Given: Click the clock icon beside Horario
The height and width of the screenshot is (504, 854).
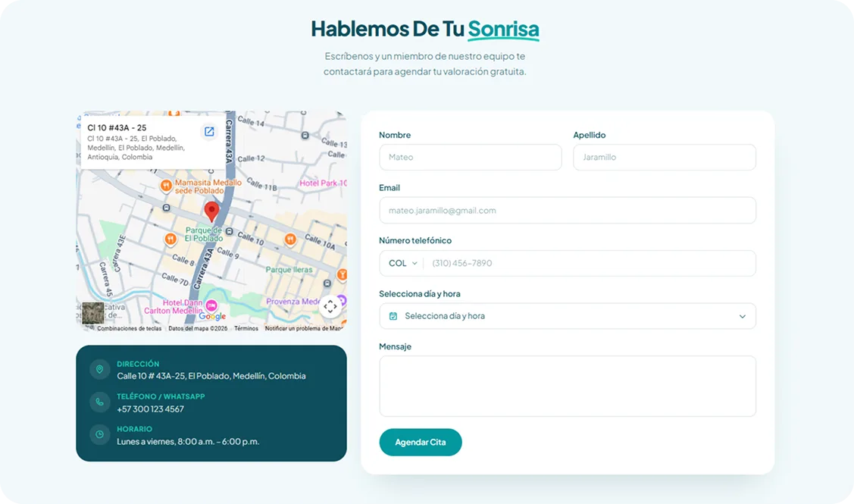Looking at the screenshot, I should point(100,435).
